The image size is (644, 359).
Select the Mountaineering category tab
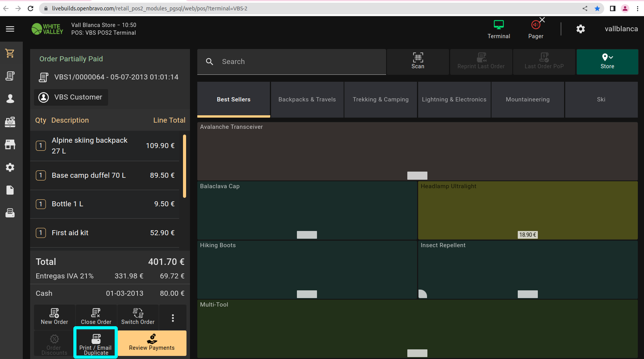coord(527,99)
